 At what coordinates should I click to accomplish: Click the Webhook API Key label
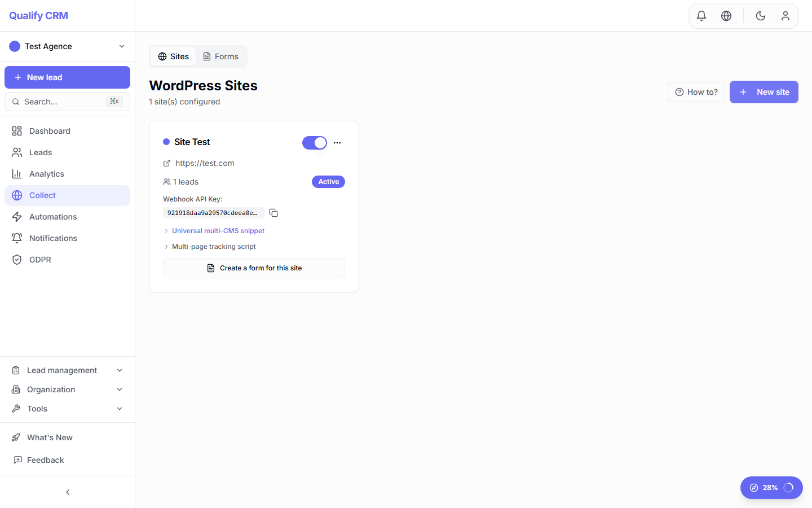pos(193,199)
